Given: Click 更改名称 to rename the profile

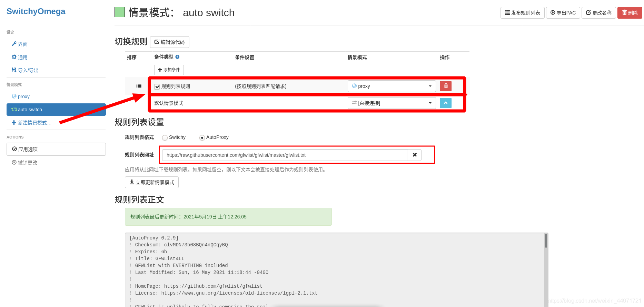Looking at the screenshot, I should tap(599, 13).
